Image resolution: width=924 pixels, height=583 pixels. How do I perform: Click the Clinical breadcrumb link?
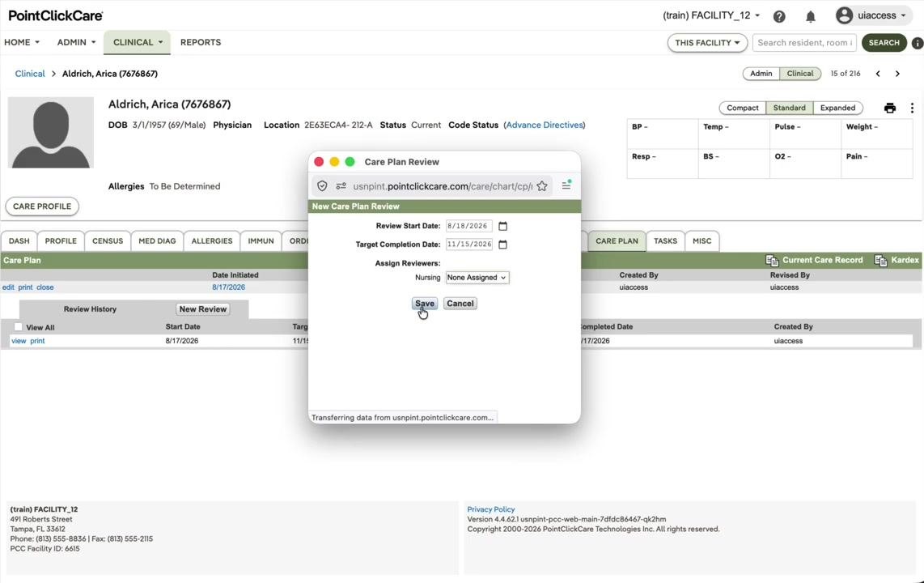coord(29,74)
